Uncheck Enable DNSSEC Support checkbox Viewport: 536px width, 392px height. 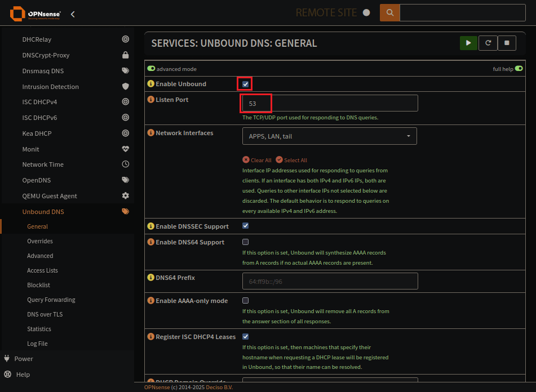[x=245, y=226]
